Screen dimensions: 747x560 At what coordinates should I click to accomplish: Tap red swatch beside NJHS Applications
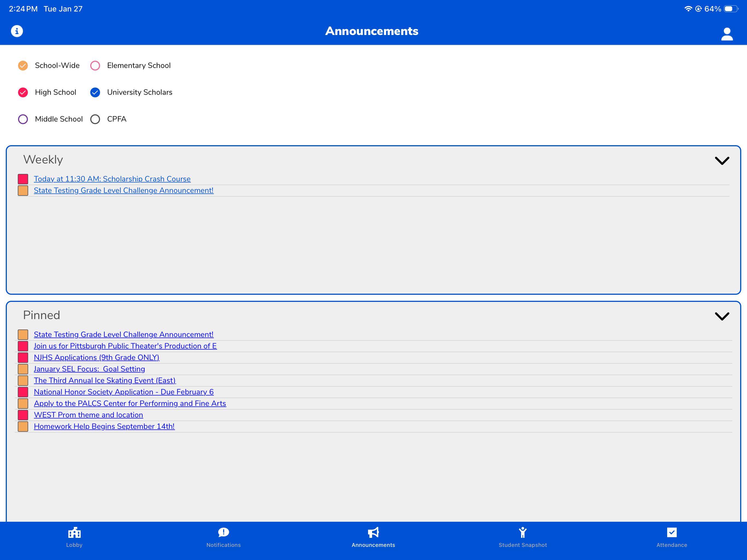tap(23, 357)
